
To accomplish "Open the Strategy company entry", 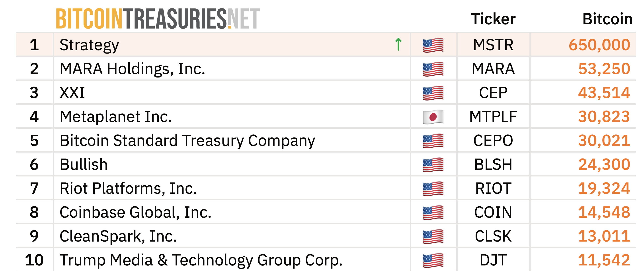I will click(89, 45).
